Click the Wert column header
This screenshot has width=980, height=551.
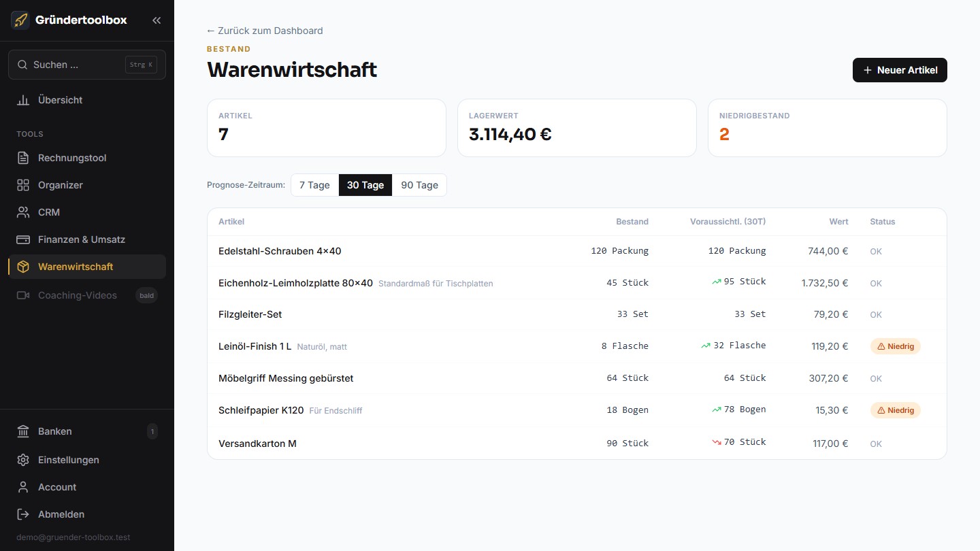838,222
